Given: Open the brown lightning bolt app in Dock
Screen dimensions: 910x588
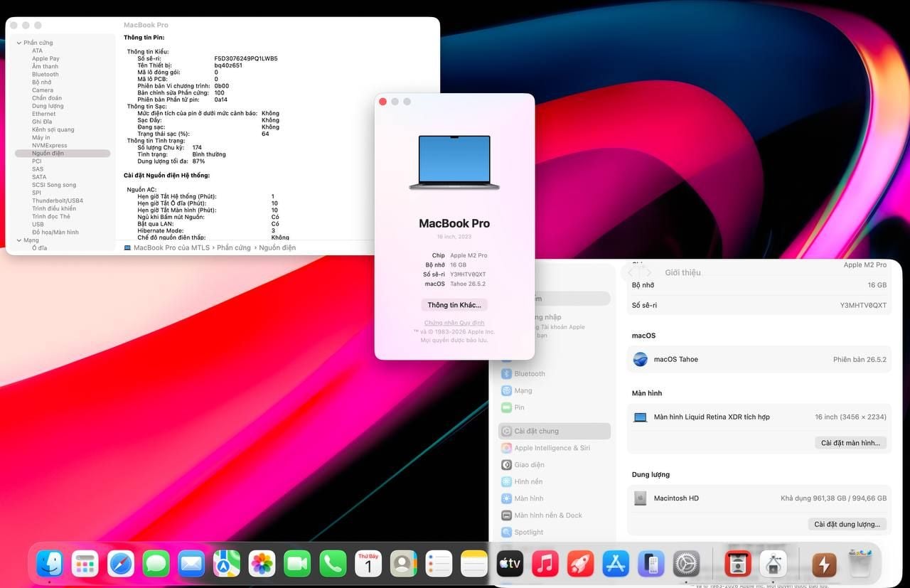Looking at the screenshot, I should coord(825,564).
